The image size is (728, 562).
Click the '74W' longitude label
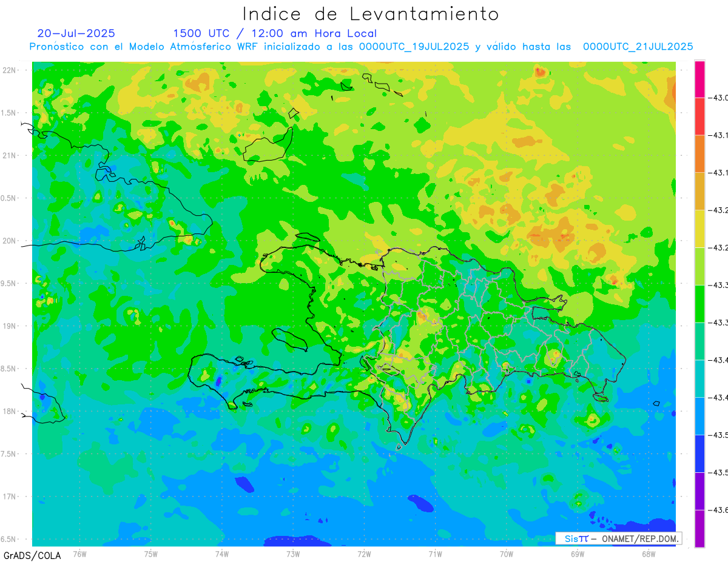coord(222,554)
